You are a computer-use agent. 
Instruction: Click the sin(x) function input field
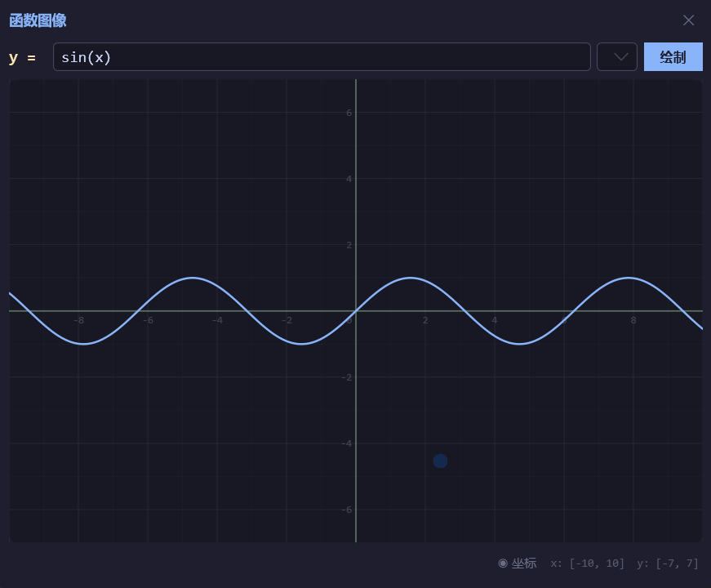pyautogui.click(x=322, y=57)
